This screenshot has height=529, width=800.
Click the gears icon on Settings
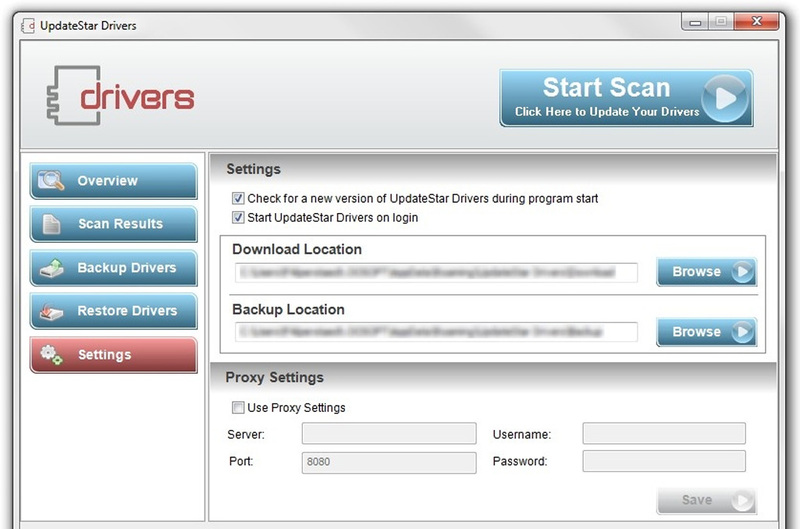(x=52, y=354)
